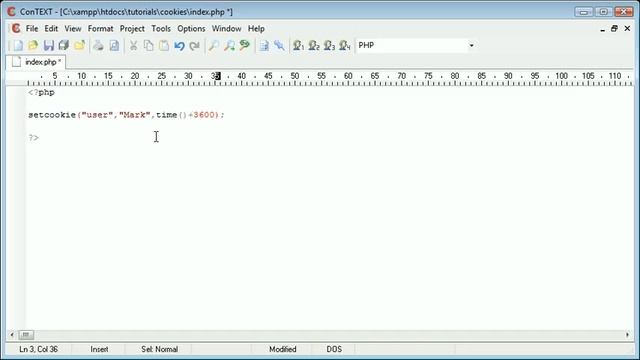Cut selection with the scissors icon
The width and height of the screenshot is (640, 360).
coord(133,45)
